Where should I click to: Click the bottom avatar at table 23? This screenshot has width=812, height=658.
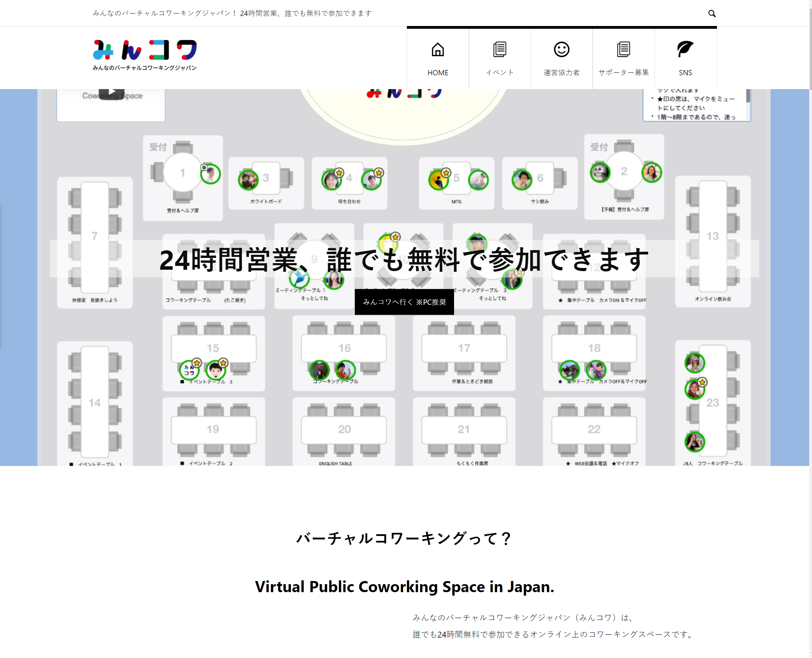click(x=695, y=442)
